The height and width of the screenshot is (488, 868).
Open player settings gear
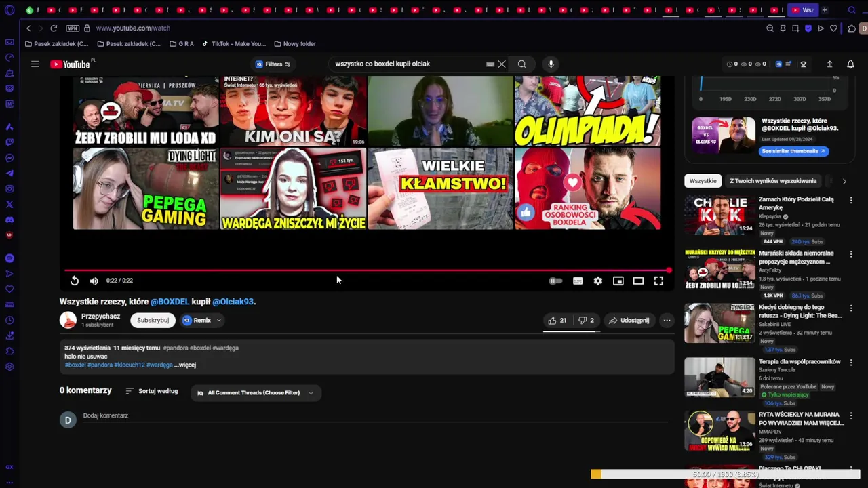point(598,281)
